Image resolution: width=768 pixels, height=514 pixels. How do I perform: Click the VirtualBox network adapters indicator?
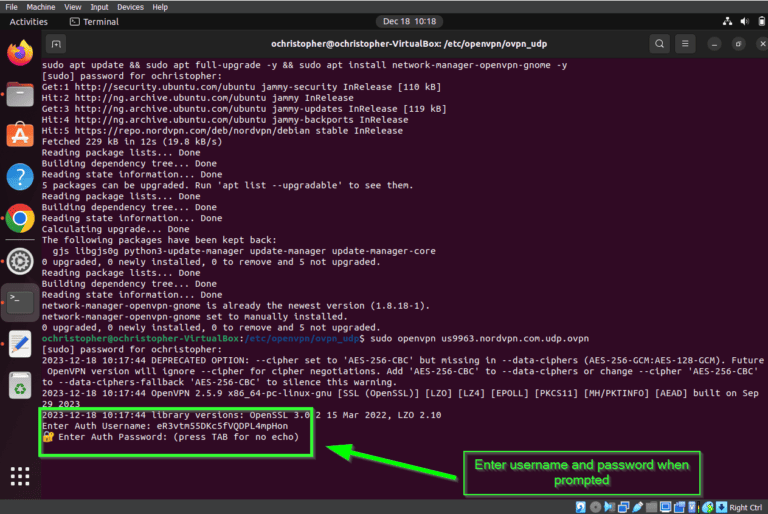coord(624,507)
